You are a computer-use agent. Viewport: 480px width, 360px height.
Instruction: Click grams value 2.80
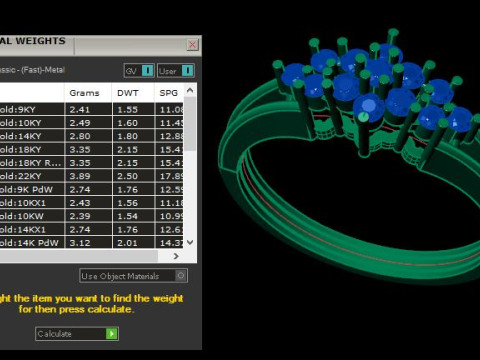click(x=80, y=136)
